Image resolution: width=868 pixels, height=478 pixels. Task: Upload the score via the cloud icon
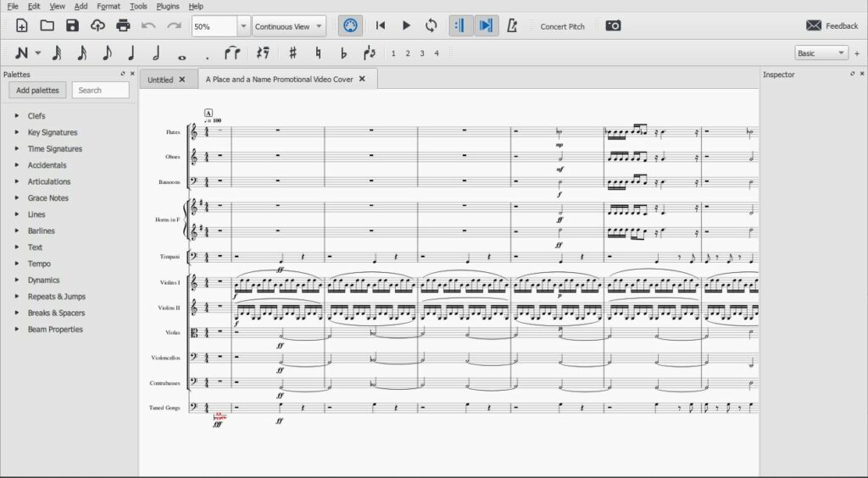pos(98,26)
